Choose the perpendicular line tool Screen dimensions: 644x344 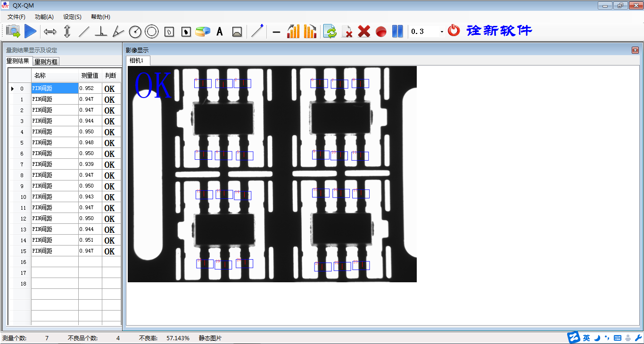pyautogui.click(x=100, y=32)
